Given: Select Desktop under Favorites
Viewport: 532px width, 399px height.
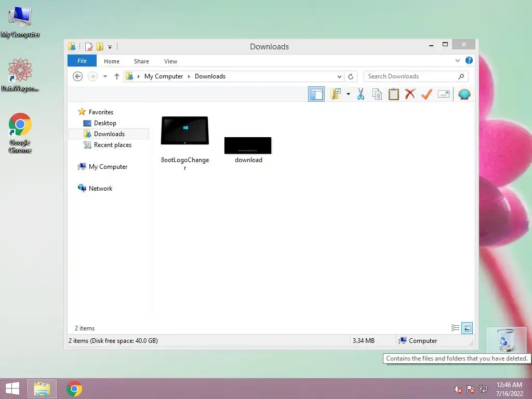Looking at the screenshot, I should click(x=105, y=123).
